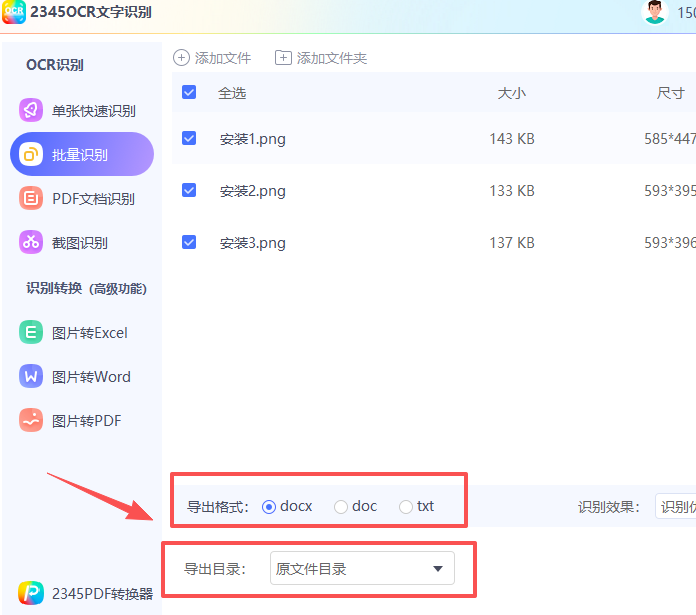Toggle the 全选 select-all checkbox
This screenshot has height=615, width=696.
coord(189,93)
